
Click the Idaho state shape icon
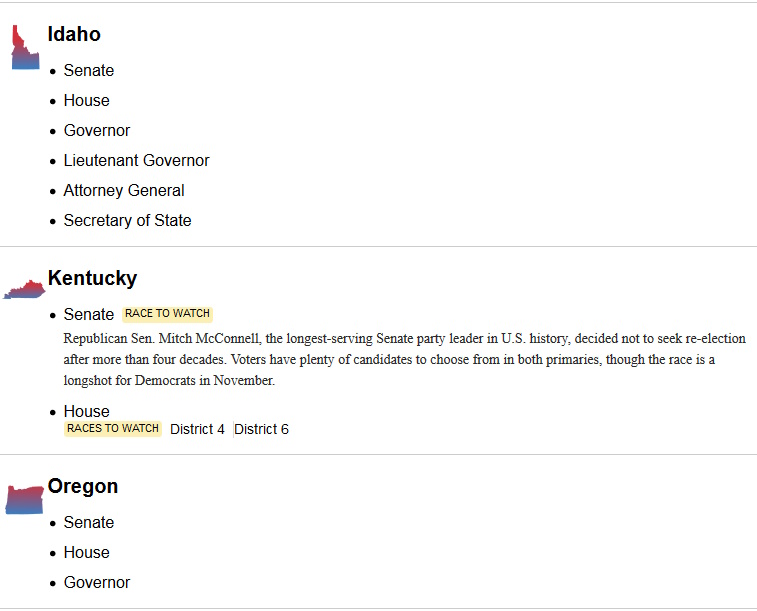(24, 49)
